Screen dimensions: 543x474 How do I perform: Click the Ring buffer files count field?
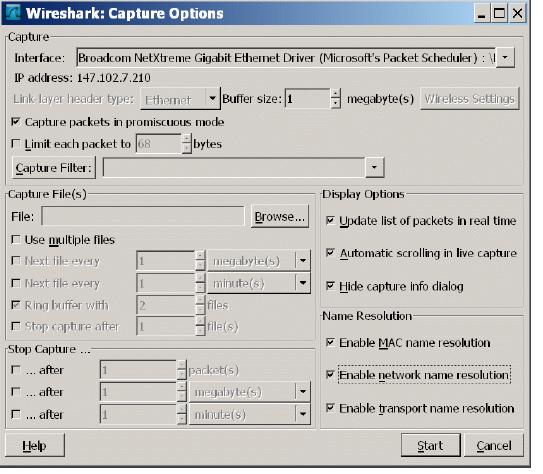click(x=166, y=305)
